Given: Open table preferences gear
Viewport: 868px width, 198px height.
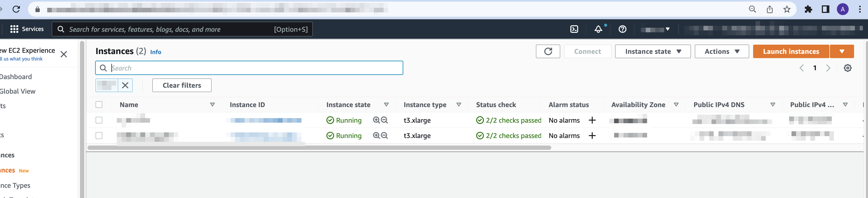Looking at the screenshot, I should [847, 68].
